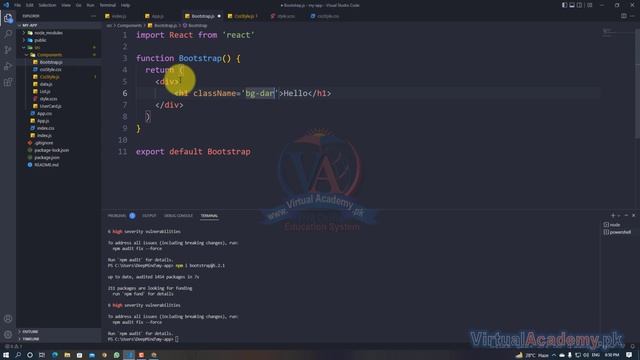Open the Run and Debug view
640x360 pixels.
[x=8, y=66]
